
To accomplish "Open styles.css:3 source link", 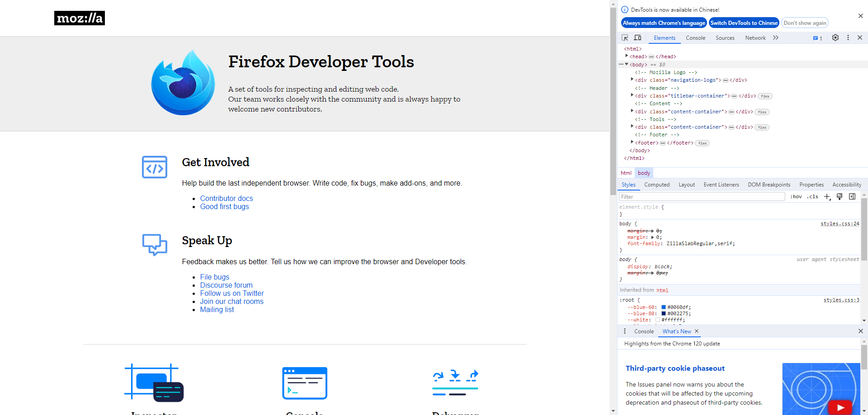I will tap(841, 300).
